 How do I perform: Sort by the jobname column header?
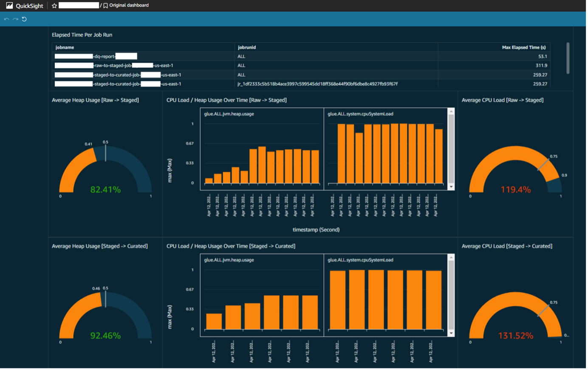65,47
